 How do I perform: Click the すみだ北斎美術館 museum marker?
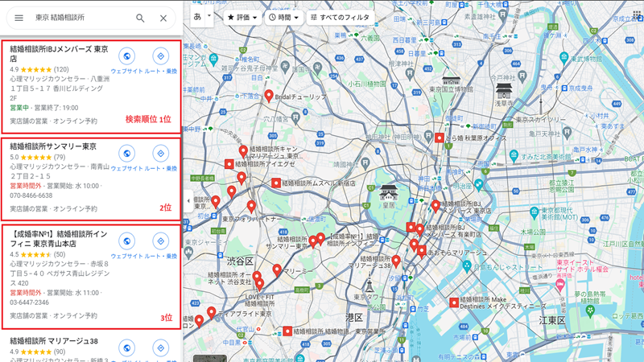click(514, 156)
